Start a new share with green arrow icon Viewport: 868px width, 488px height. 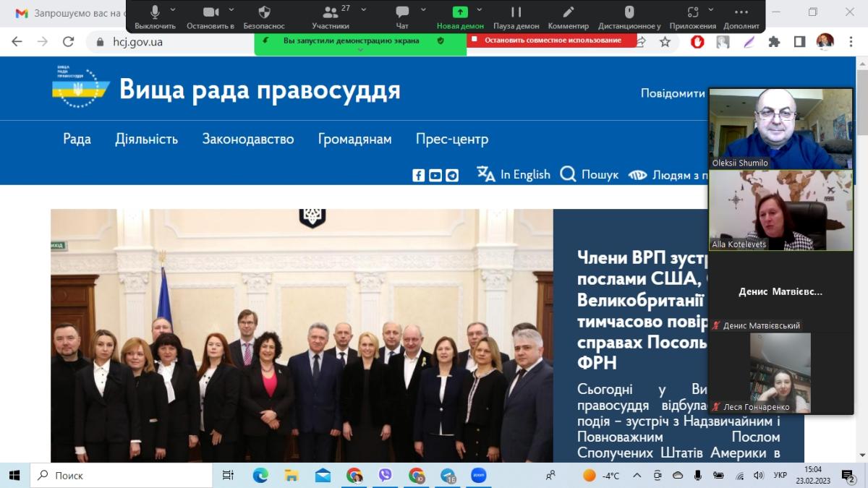click(x=460, y=12)
